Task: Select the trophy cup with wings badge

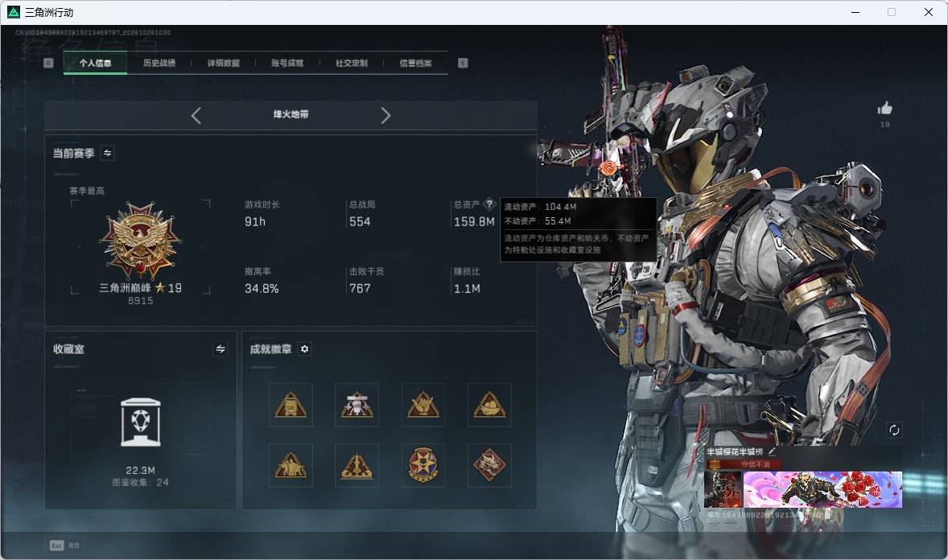Action: pos(357,405)
